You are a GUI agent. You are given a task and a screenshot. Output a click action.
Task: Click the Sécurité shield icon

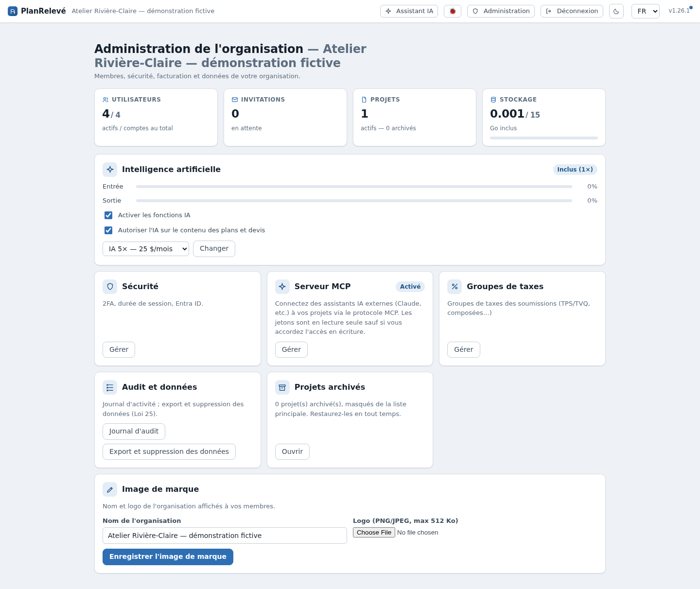(x=110, y=287)
